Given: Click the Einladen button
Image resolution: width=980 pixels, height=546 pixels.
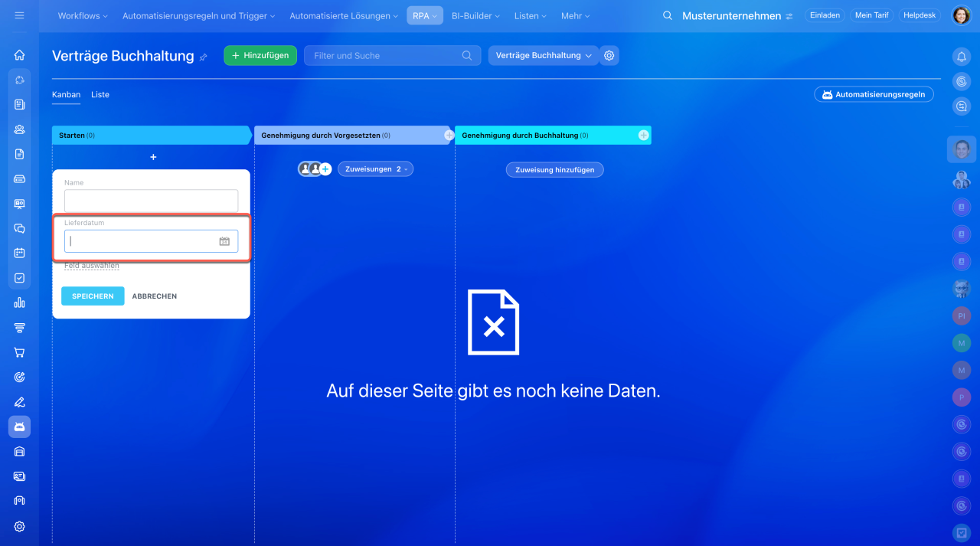Looking at the screenshot, I should pyautogui.click(x=825, y=15).
